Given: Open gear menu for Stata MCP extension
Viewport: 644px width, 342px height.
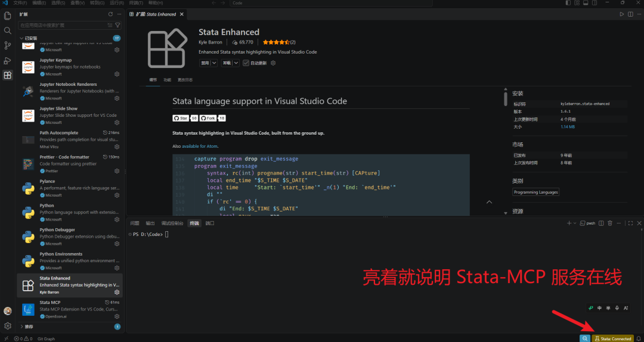Looking at the screenshot, I should [117, 316].
